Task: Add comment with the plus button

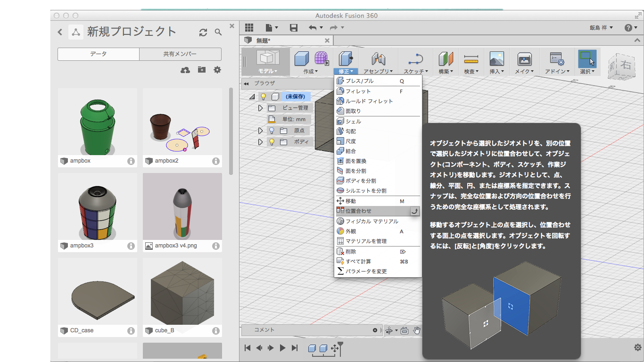Action: click(375, 330)
